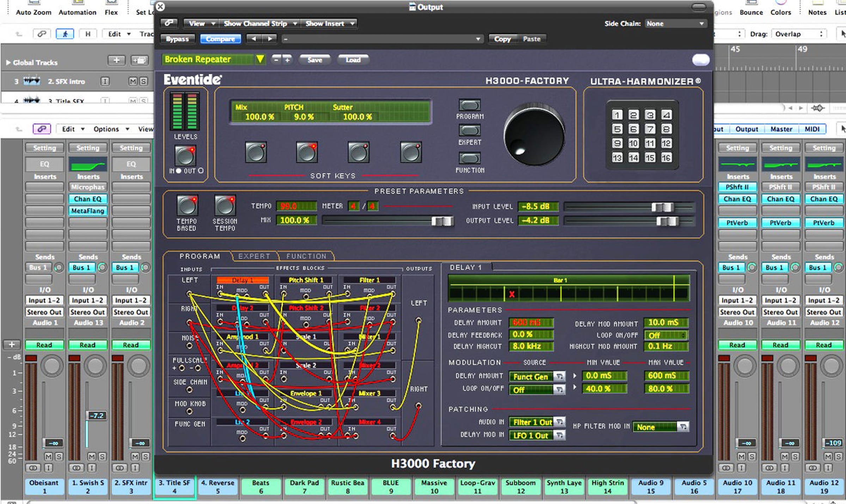This screenshot has height=504, width=846.
Task: Click Read automation on Obeisant channel
Action: [x=44, y=345]
